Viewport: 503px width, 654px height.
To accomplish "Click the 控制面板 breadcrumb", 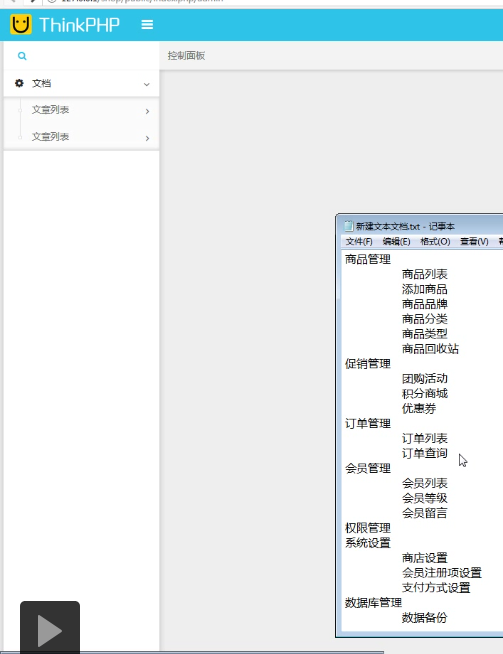I will [x=186, y=55].
